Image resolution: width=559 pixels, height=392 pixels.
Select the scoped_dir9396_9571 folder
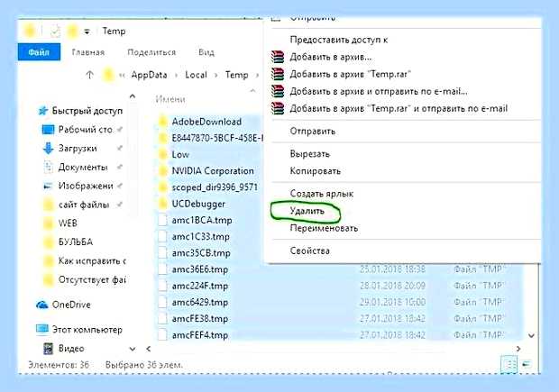pyautogui.click(x=215, y=187)
